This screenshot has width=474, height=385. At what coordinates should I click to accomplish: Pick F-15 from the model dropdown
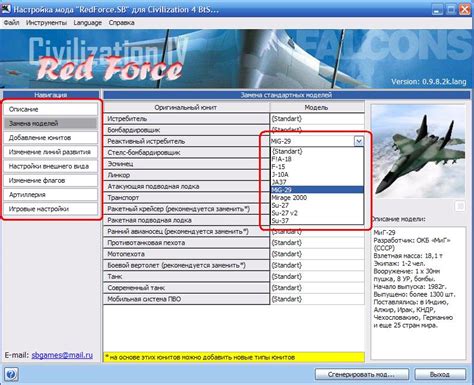(x=279, y=167)
